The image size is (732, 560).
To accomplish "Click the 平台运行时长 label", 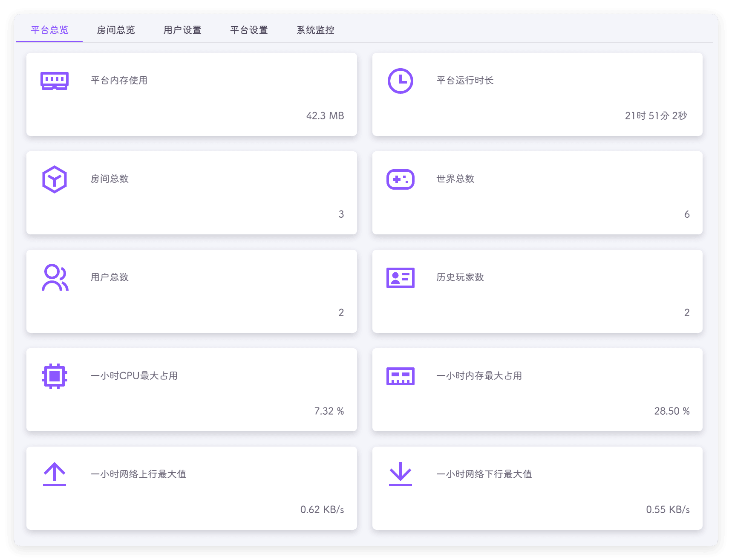I will (465, 81).
